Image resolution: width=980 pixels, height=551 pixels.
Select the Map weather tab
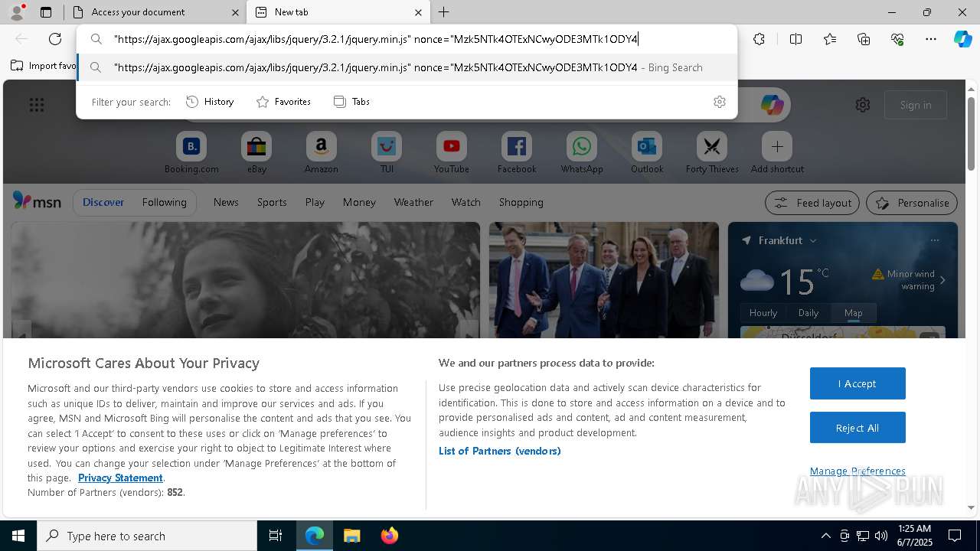pos(853,312)
